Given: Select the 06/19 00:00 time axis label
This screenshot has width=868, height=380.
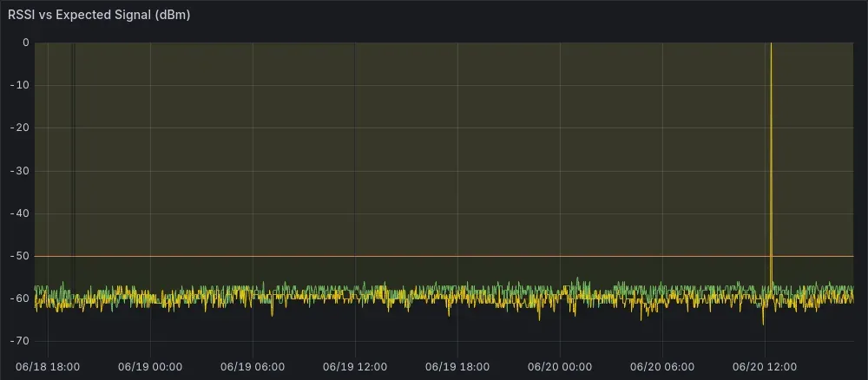Looking at the screenshot, I should [x=150, y=367].
